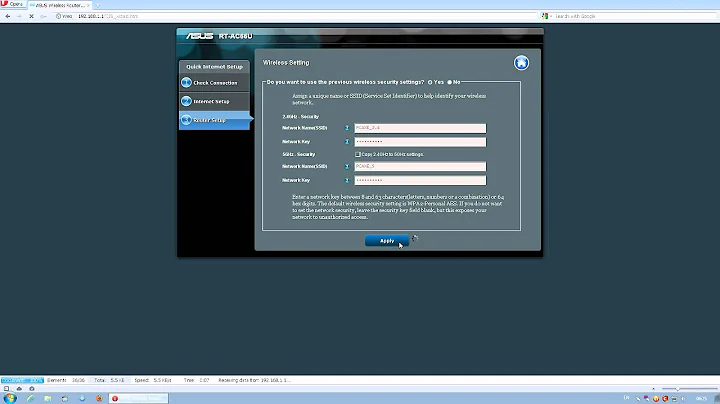Click the Quick Internet Setup header
Image resolution: width=720 pixels, height=404 pixels.
(214, 67)
